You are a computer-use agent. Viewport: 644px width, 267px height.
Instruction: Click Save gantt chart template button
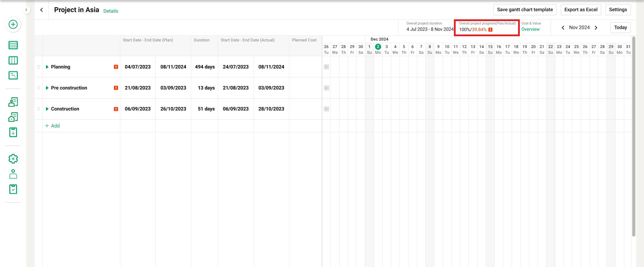(x=525, y=10)
